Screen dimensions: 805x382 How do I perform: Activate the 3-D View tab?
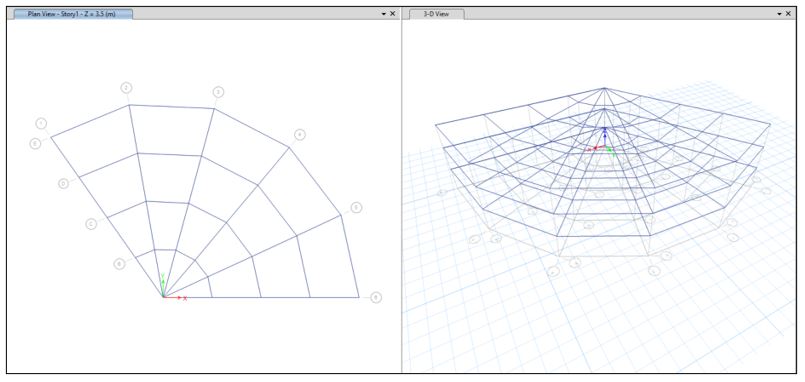[436, 14]
